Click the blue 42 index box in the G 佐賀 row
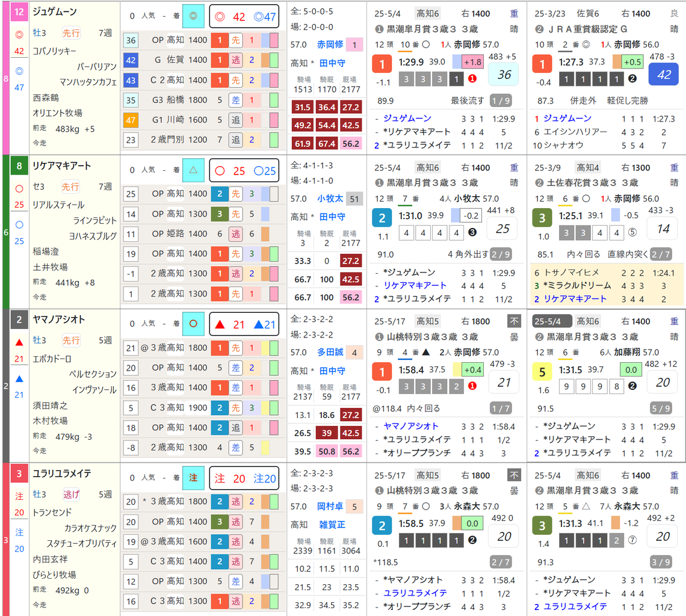This screenshot has width=686, height=616. pyautogui.click(x=131, y=60)
